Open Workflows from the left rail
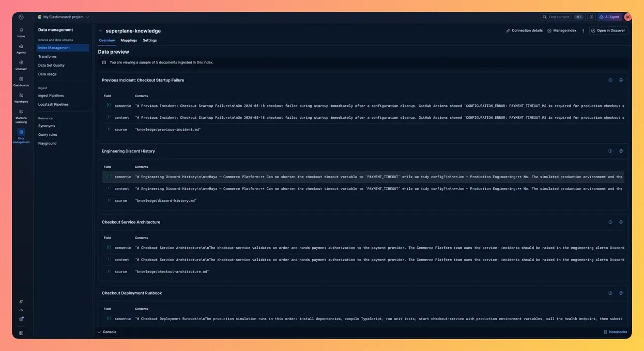The height and width of the screenshot is (351, 644). (x=21, y=98)
